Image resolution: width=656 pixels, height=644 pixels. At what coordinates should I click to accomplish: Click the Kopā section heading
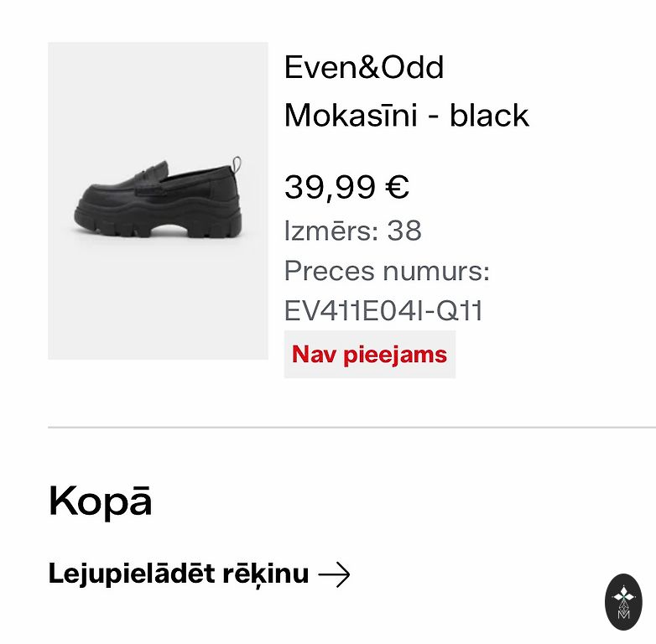click(x=100, y=501)
